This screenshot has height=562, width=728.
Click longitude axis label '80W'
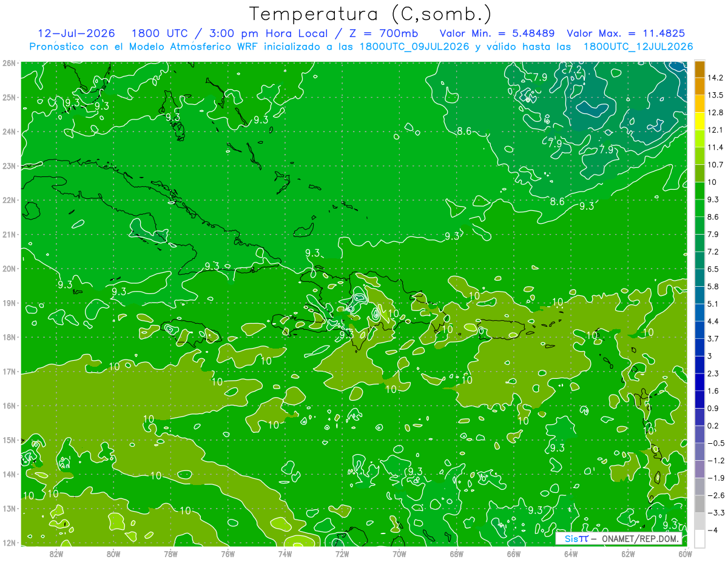(113, 554)
